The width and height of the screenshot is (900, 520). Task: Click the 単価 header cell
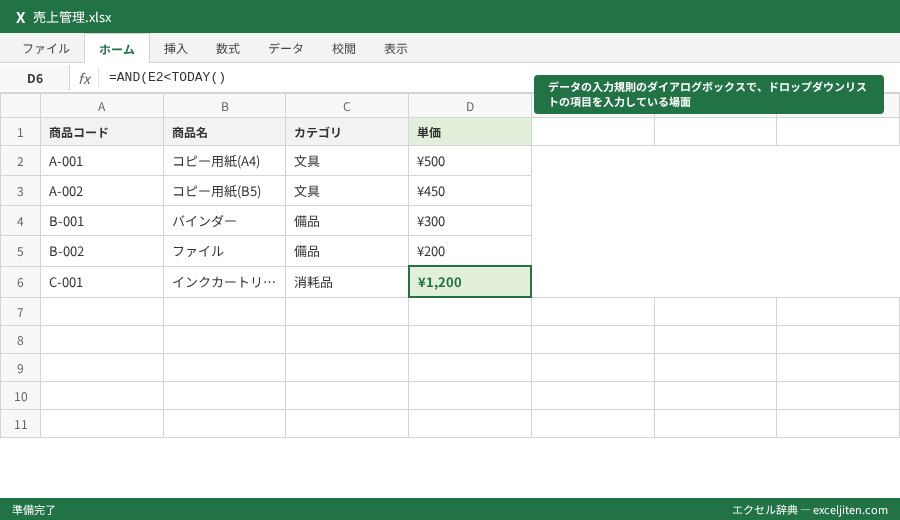click(470, 132)
